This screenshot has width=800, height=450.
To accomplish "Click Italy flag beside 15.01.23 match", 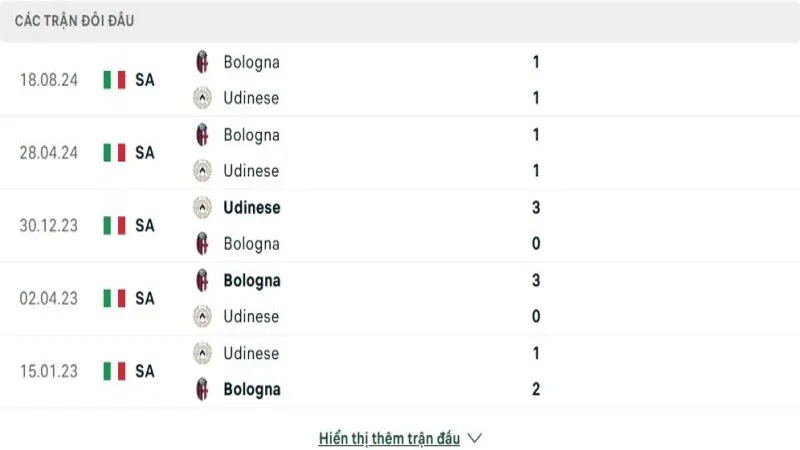I will tap(114, 371).
